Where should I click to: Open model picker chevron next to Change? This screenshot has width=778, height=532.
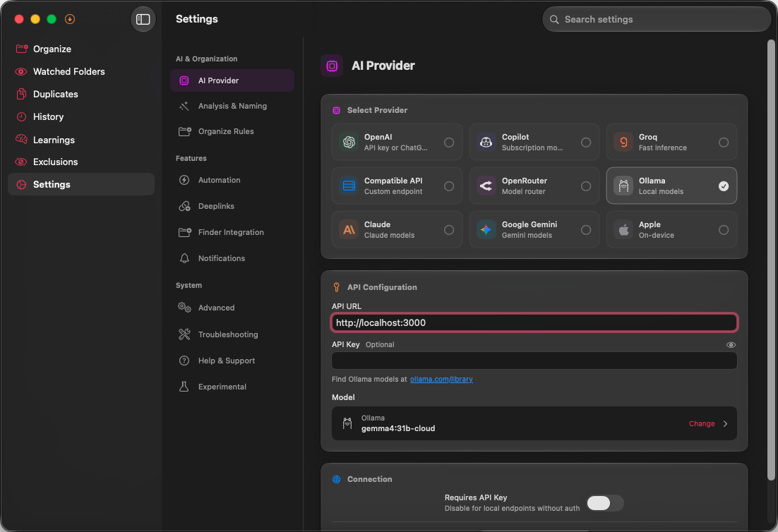click(x=726, y=423)
